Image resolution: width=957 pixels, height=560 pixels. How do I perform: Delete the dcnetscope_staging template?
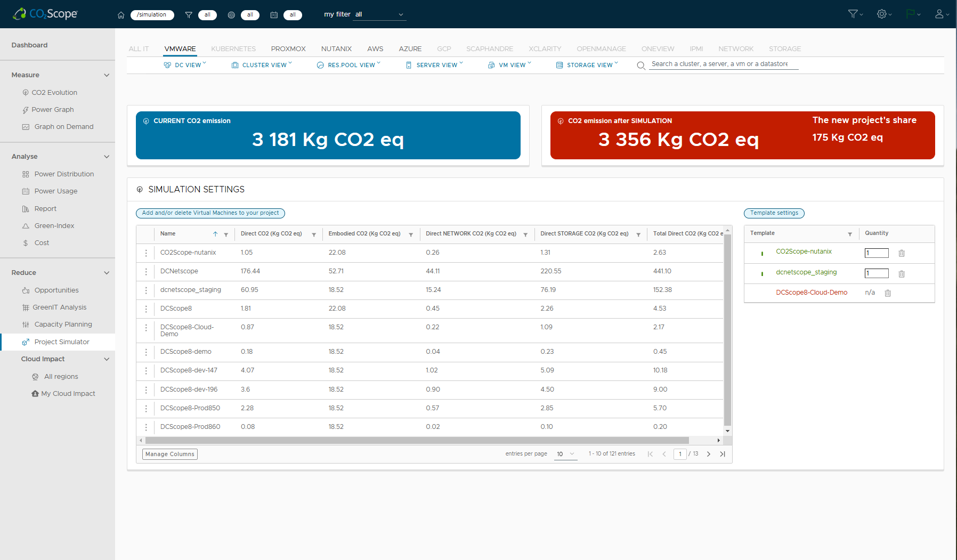pos(902,274)
